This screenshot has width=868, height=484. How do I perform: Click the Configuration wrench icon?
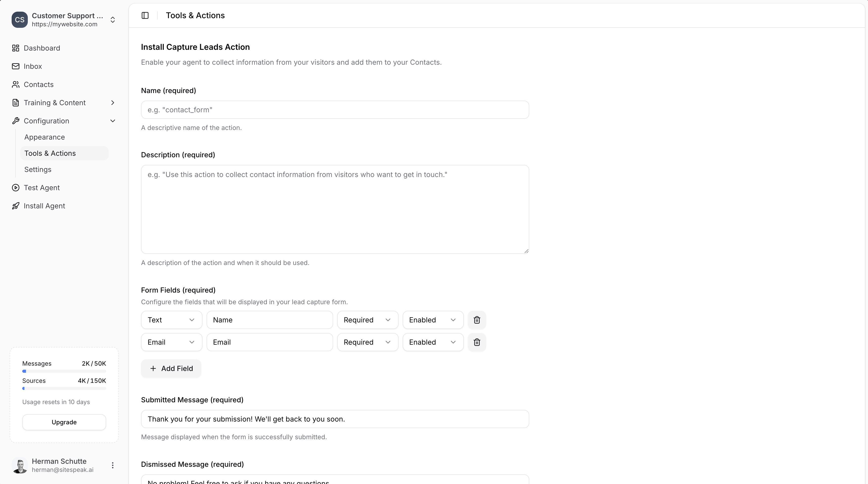[x=15, y=121]
